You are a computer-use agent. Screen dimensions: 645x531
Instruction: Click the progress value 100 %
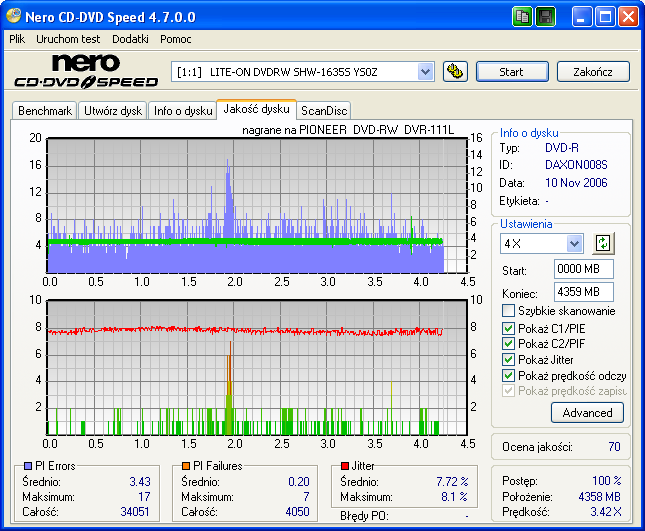(x=607, y=480)
